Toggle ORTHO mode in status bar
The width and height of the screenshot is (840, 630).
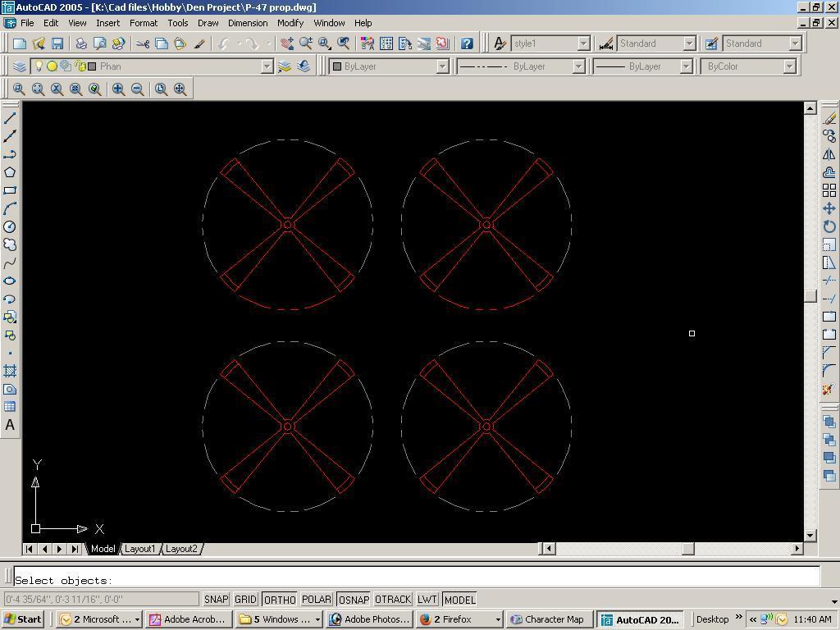pos(280,600)
